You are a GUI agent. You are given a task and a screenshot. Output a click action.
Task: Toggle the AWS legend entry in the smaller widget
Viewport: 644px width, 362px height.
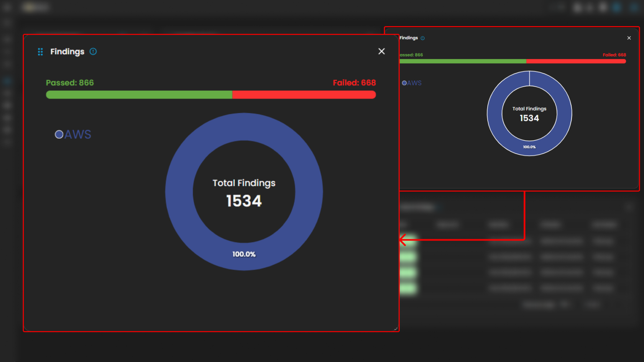pos(412,83)
